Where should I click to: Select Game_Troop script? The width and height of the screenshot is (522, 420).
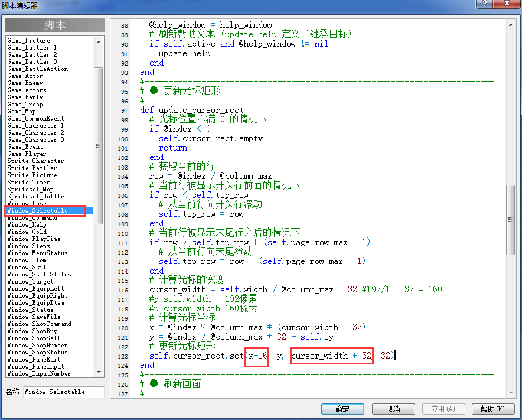click(x=25, y=104)
